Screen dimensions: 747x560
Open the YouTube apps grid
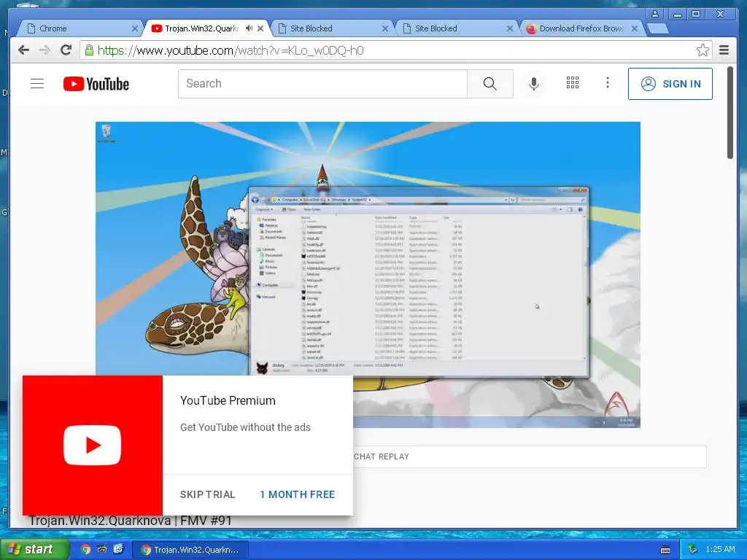[573, 83]
